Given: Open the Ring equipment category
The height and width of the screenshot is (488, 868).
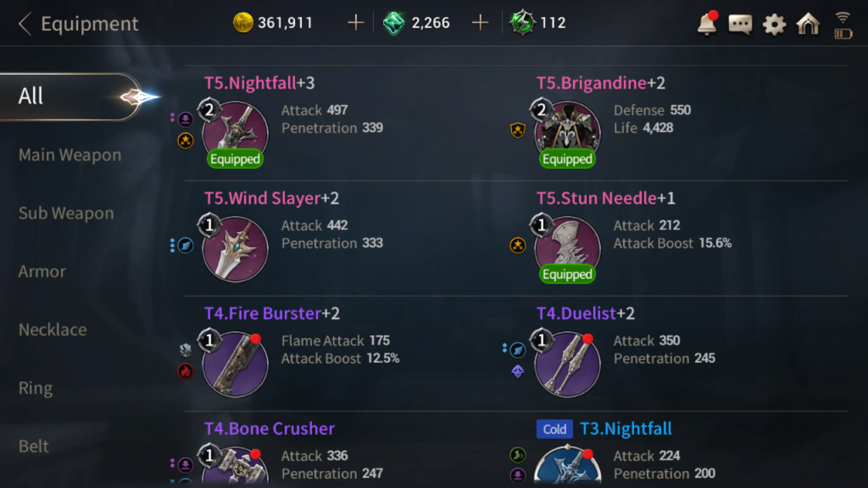Looking at the screenshot, I should pyautogui.click(x=35, y=388).
